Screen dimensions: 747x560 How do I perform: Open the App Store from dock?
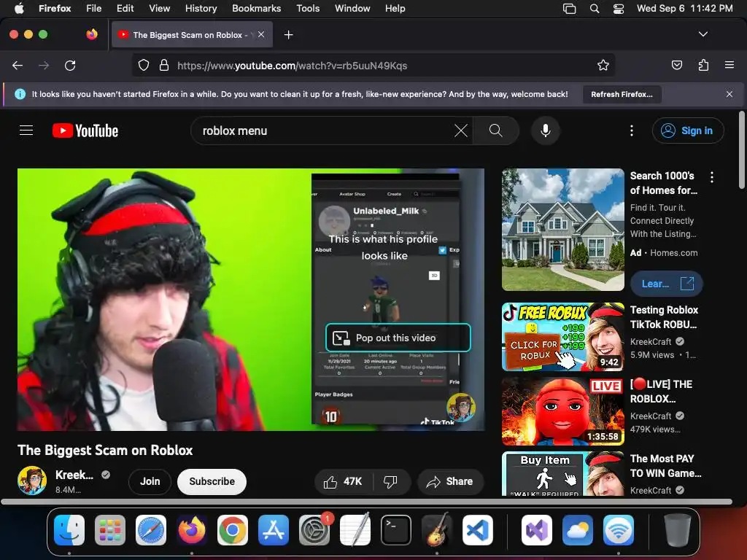coord(274,530)
